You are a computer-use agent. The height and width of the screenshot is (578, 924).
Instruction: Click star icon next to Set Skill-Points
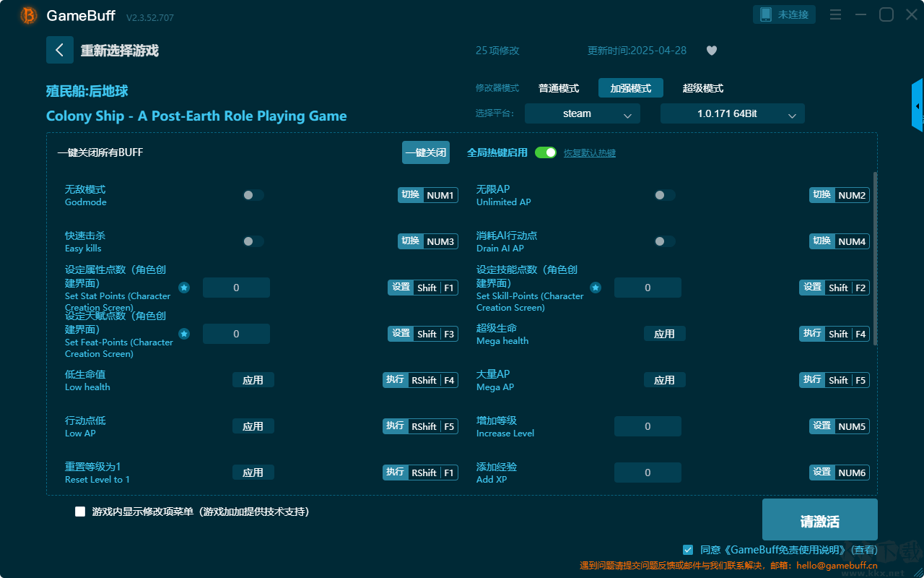(x=596, y=288)
